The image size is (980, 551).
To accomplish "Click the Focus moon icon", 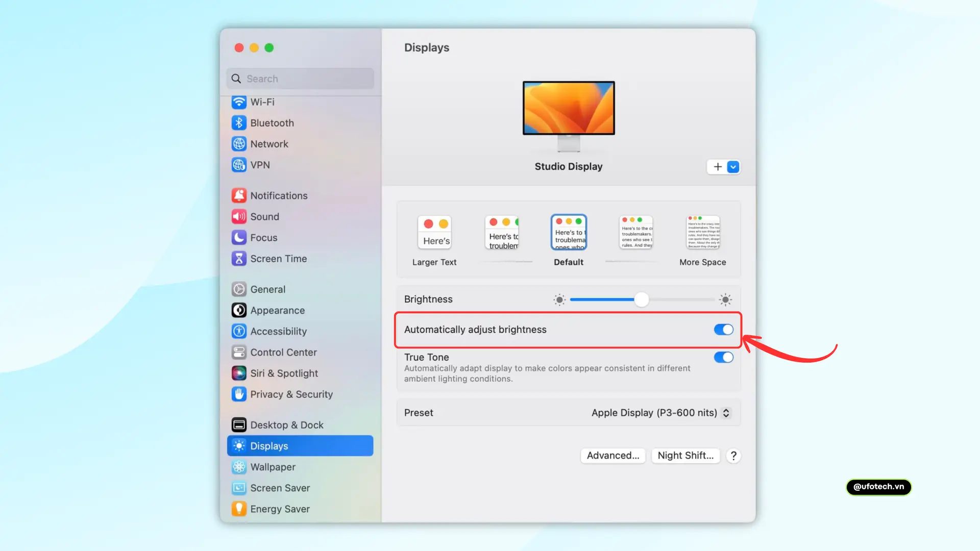I will [x=239, y=237].
